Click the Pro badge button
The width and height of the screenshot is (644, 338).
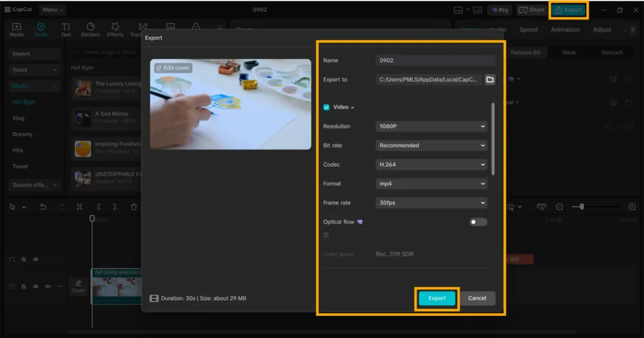(x=500, y=10)
